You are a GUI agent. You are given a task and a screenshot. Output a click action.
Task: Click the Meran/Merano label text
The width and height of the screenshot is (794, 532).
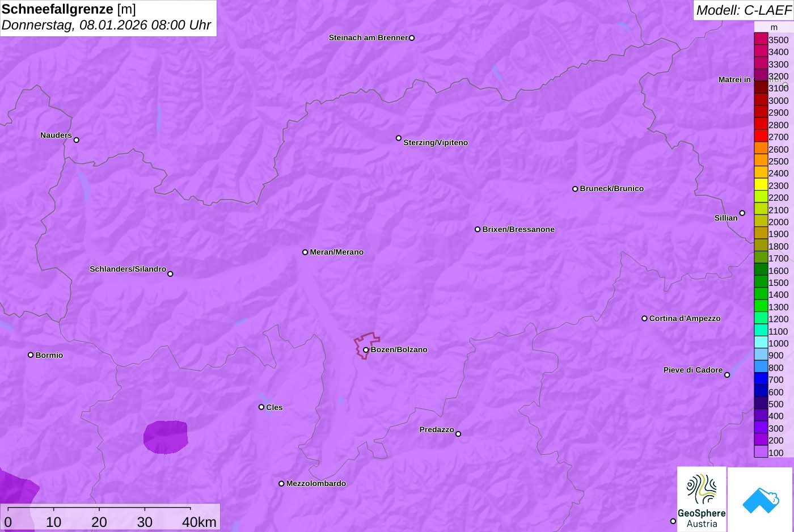(x=337, y=252)
